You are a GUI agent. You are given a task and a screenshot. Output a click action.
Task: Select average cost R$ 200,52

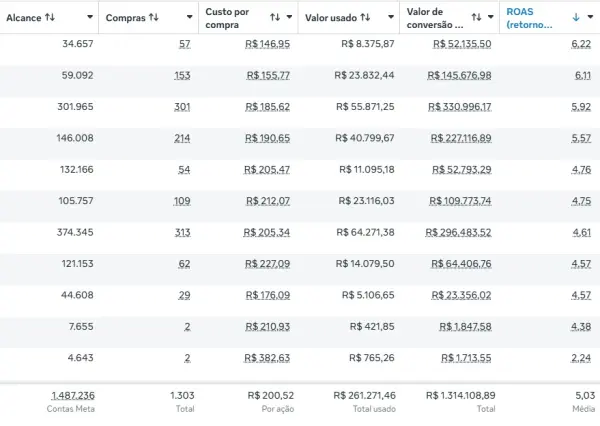tap(271, 395)
